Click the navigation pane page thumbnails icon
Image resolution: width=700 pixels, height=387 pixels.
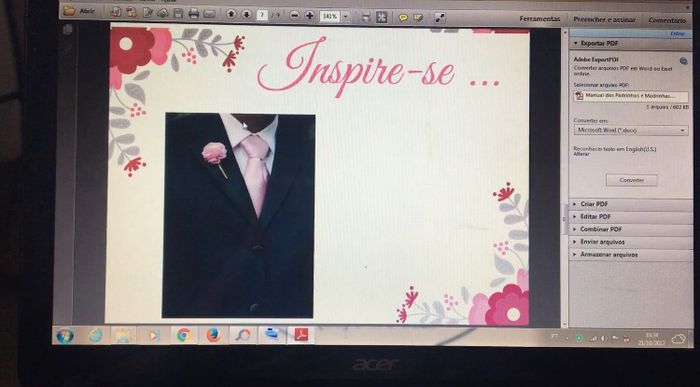[x=67, y=30]
